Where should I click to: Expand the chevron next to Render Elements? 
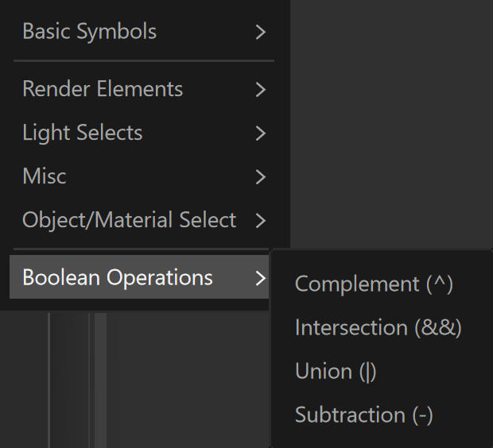pos(261,90)
